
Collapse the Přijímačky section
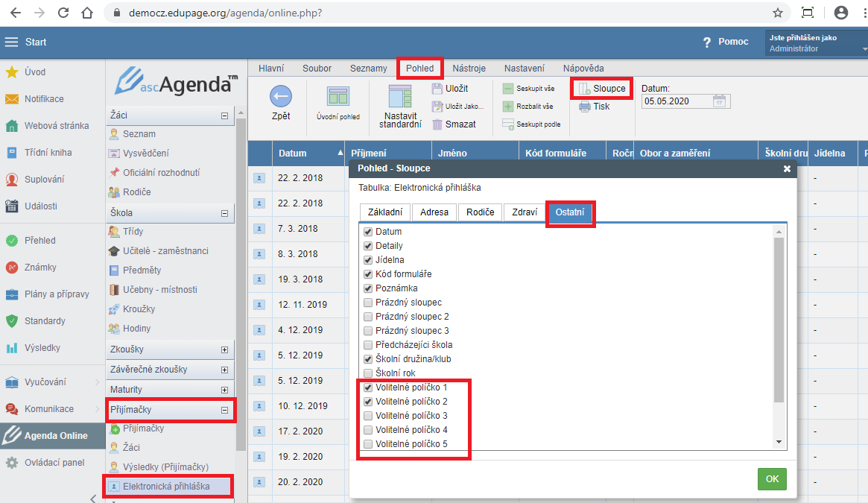coord(225,410)
